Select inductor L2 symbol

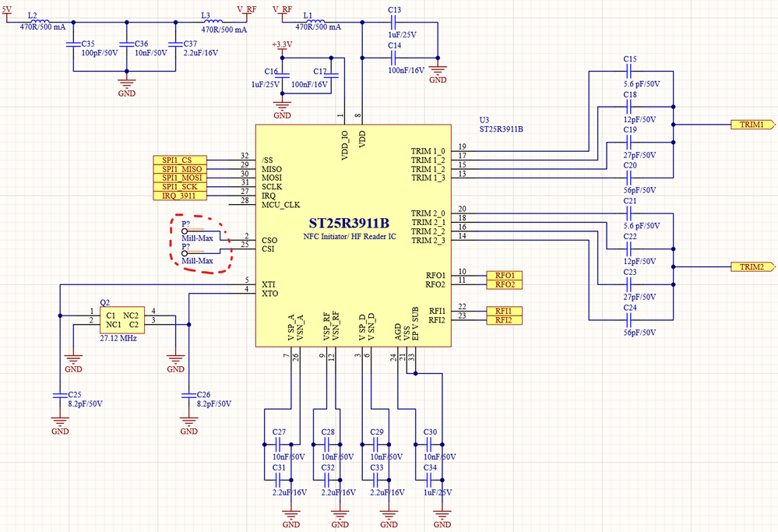(40, 21)
